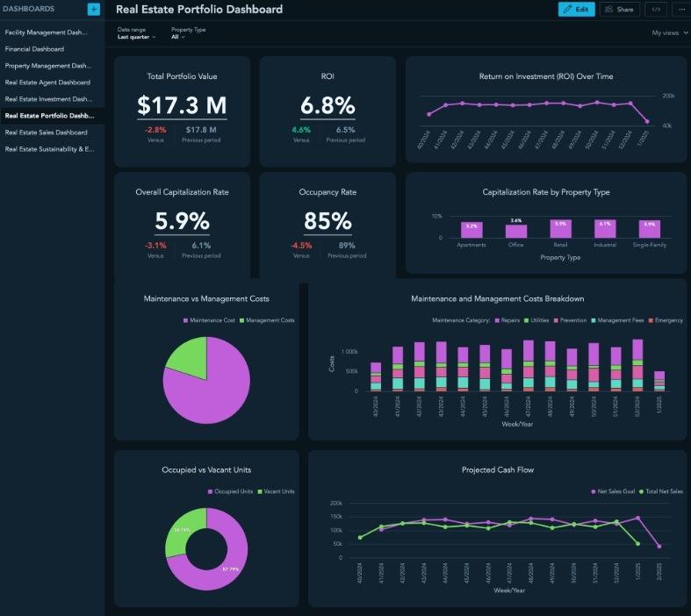The width and height of the screenshot is (691, 616).
Task: Open Facility Management Dashboard in sidebar
Action: click(47, 32)
